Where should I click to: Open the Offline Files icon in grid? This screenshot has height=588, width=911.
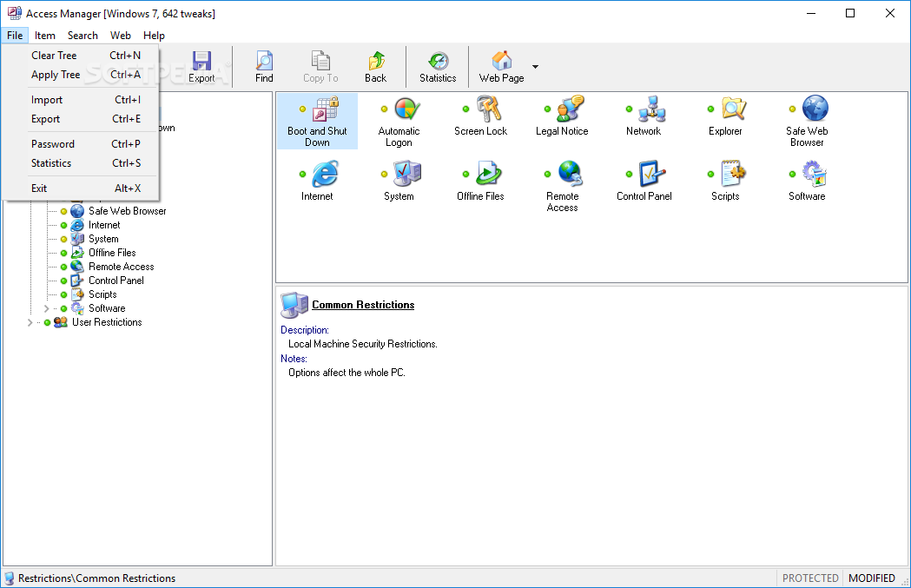coord(480,182)
